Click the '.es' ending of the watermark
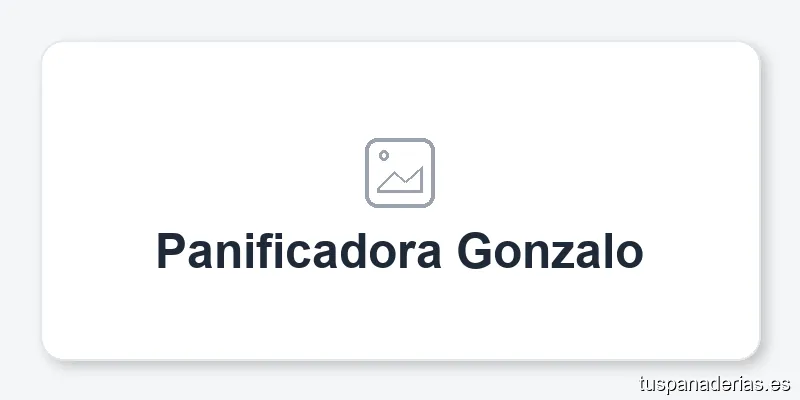The height and width of the screenshot is (400, 800). [x=779, y=385]
